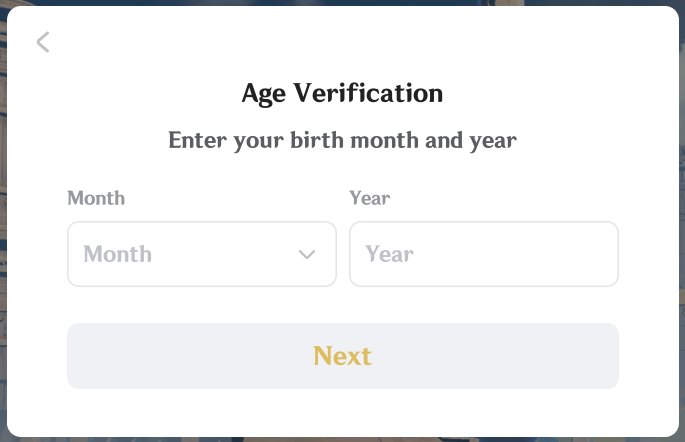Click the yellow Next text label
The width and height of the screenshot is (685, 442).
[x=342, y=356]
